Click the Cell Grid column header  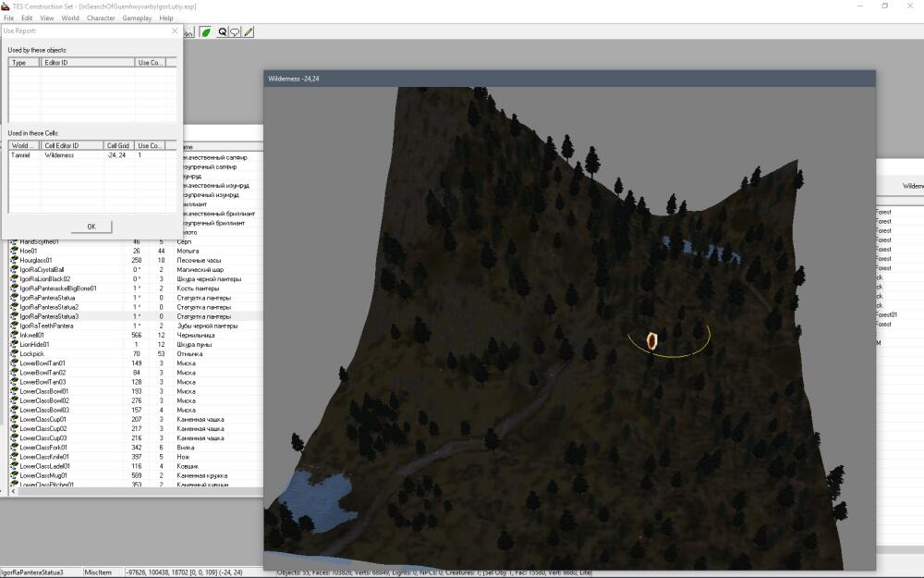118,145
